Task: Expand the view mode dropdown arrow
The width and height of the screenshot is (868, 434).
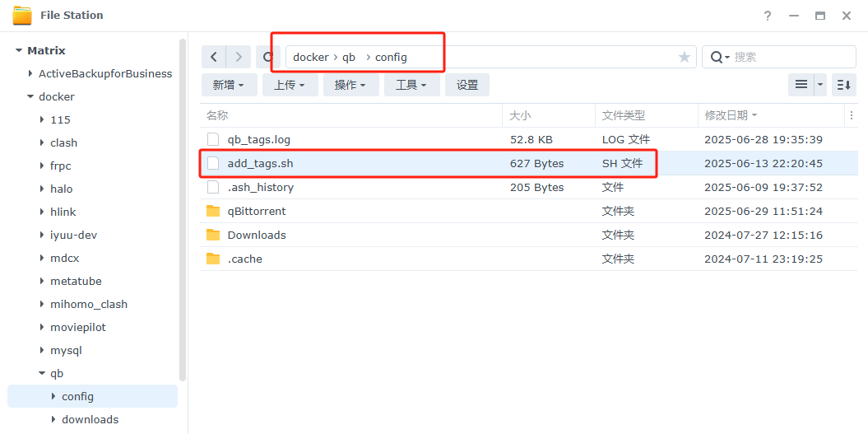Action: [820, 84]
